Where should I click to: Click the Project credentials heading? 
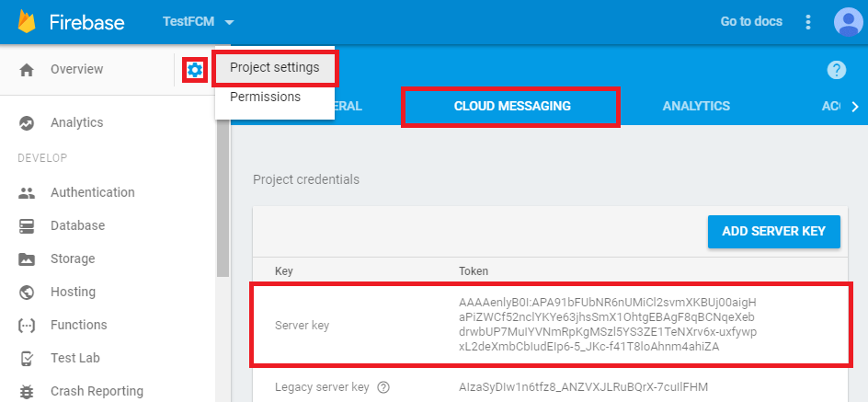point(306,180)
